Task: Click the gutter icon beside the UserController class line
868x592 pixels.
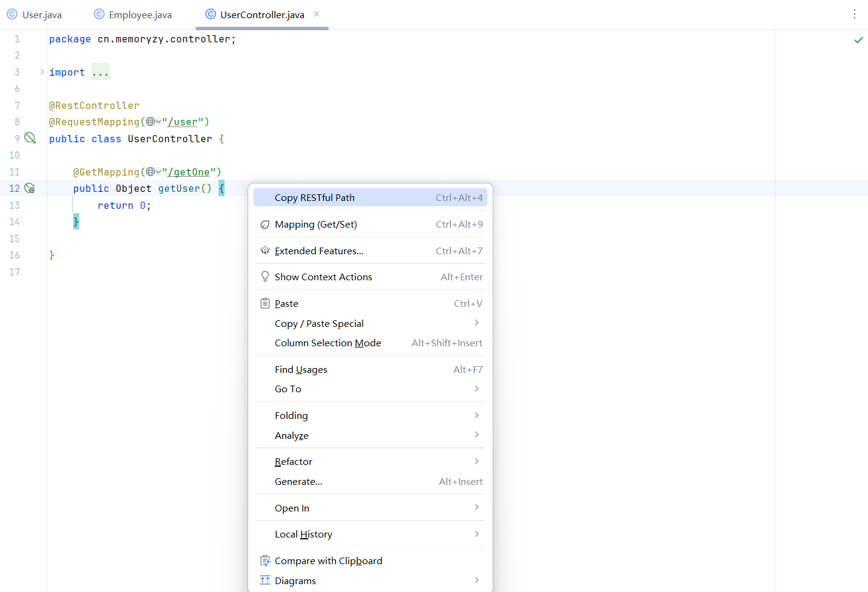Action: click(x=30, y=138)
